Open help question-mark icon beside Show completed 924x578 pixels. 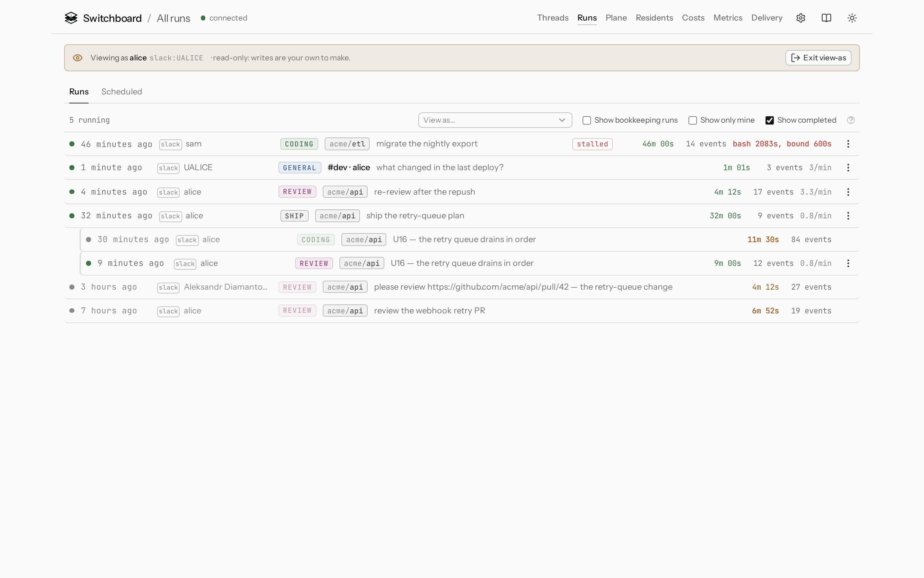click(x=851, y=120)
